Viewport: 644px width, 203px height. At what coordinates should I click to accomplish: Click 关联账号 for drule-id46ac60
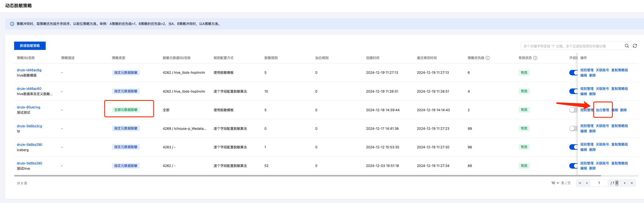[602, 89]
